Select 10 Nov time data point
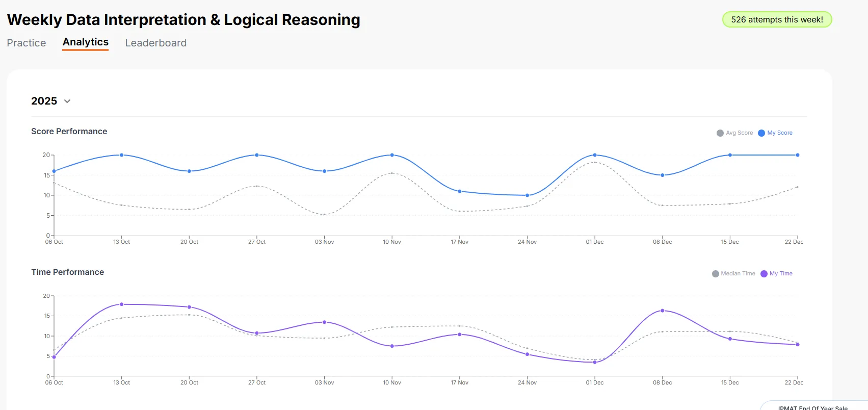The width and height of the screenshot is (868, 410). (392, 346)
